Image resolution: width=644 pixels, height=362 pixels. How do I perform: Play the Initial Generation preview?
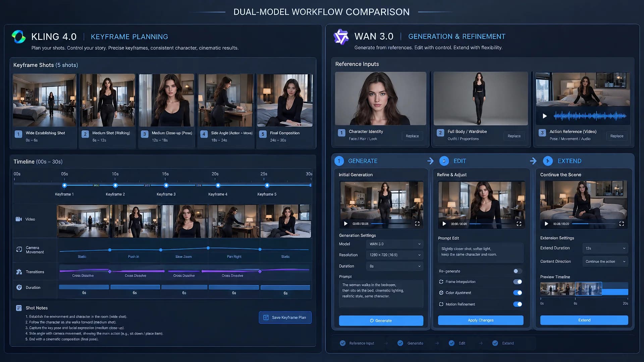345,224
